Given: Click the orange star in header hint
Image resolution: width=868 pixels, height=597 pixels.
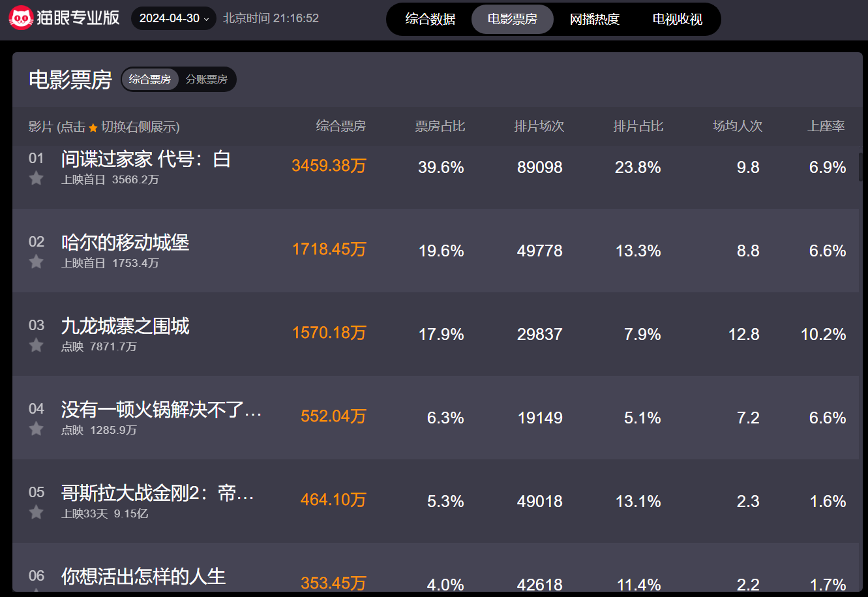Looking at the screenshot, I should [93, 127].
